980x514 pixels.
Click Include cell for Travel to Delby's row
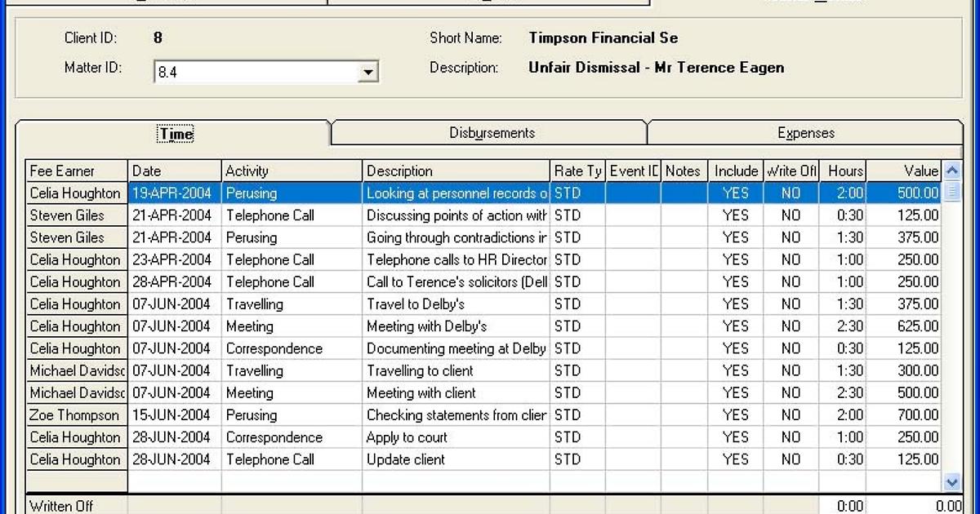click(x=735, y=304)
